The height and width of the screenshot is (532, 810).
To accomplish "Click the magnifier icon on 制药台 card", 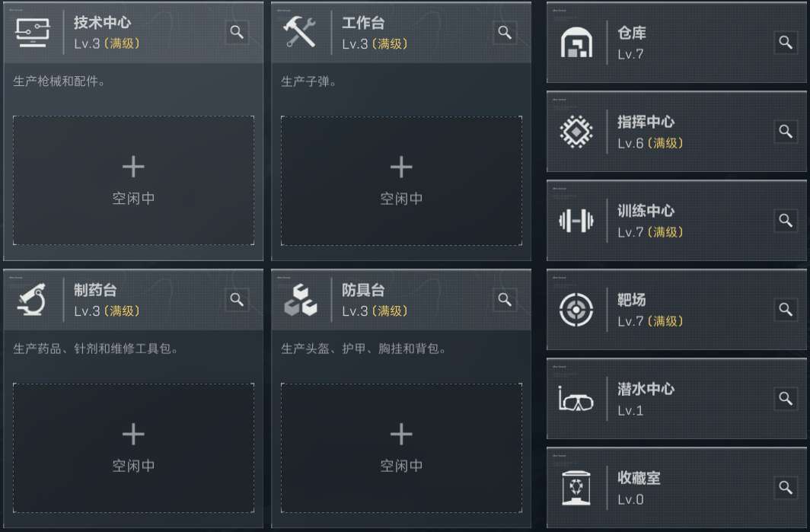I will (x=237, y=299).
